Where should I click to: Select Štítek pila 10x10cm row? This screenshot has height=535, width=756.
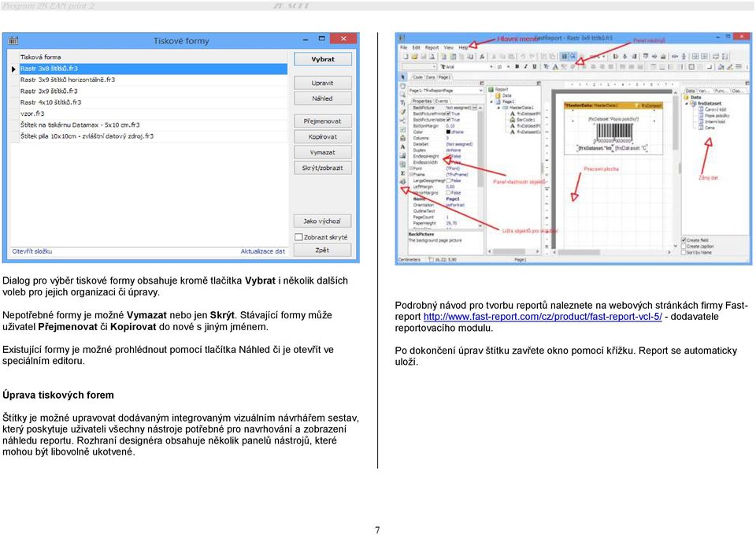coord(154,136)
